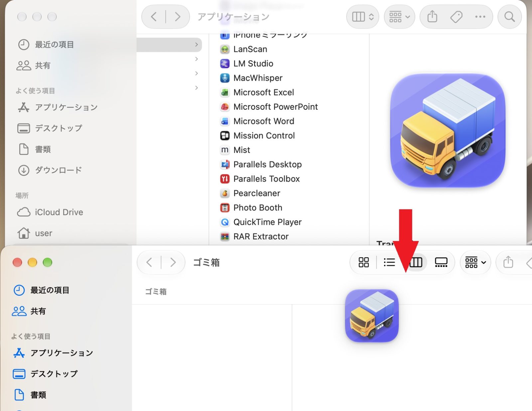Open 共有 in Applications window sidebar
The image size is (532, 411).
(34, 66)
